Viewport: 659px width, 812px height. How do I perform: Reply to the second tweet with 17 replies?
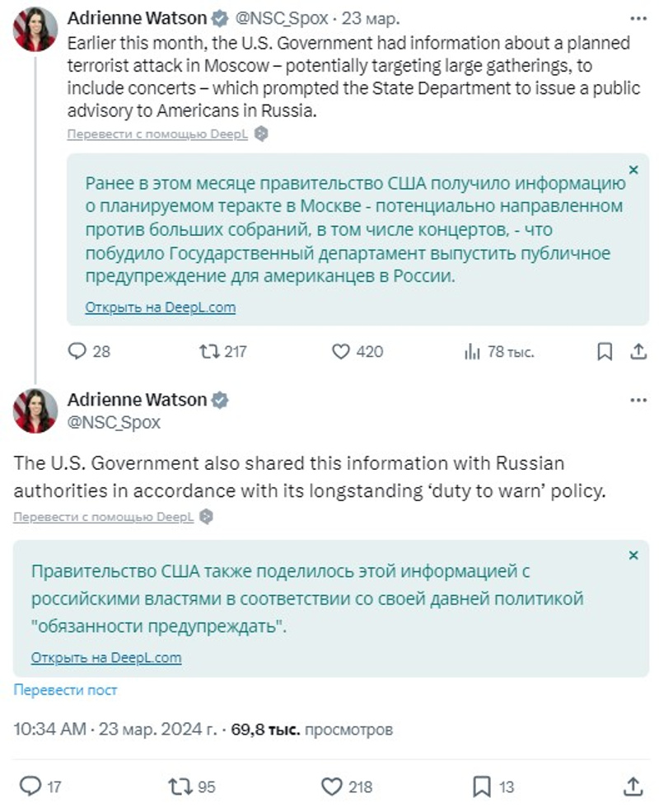(x=30, y=786)
